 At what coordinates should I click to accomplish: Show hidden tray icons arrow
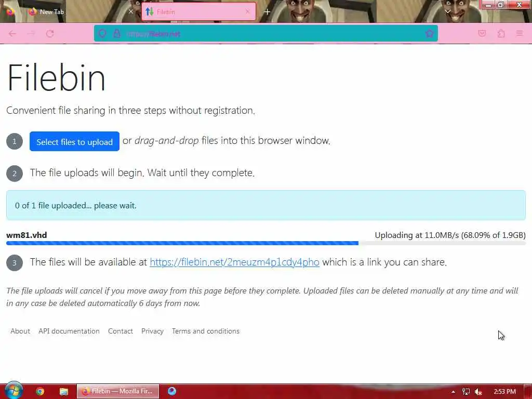[453, 392]
